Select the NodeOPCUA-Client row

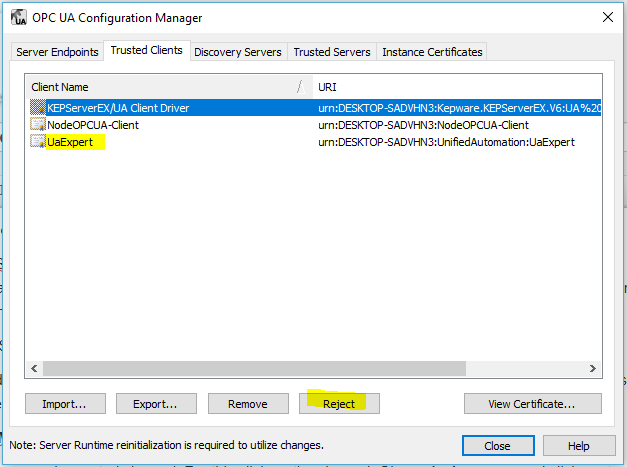point(315,125)
